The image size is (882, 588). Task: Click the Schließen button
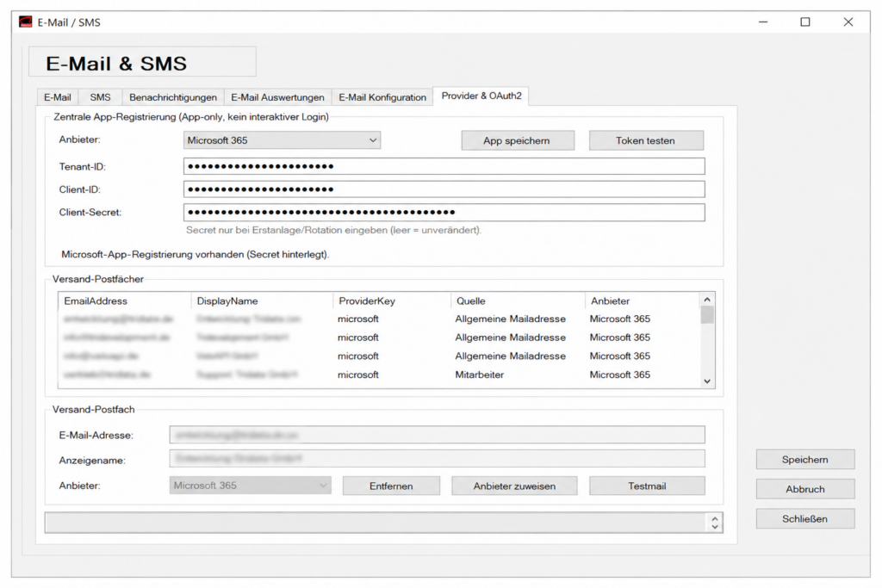pos(805,519)
